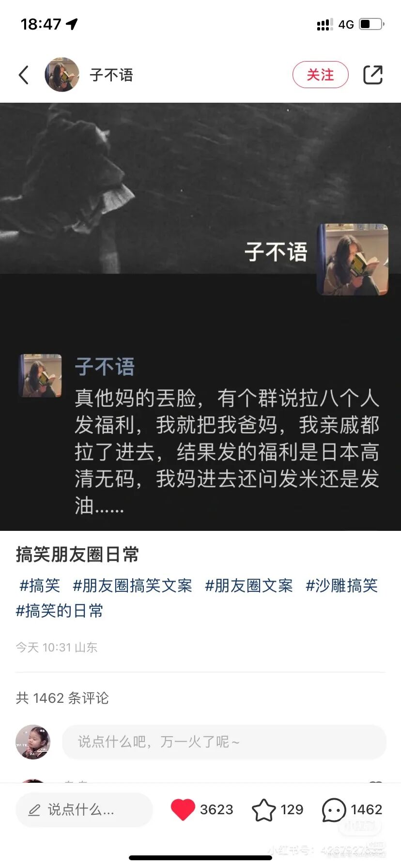This screenshot has height=868, width=401.
Task: Open hashtag #朋友圈搞笑文案
Action: 132,586
